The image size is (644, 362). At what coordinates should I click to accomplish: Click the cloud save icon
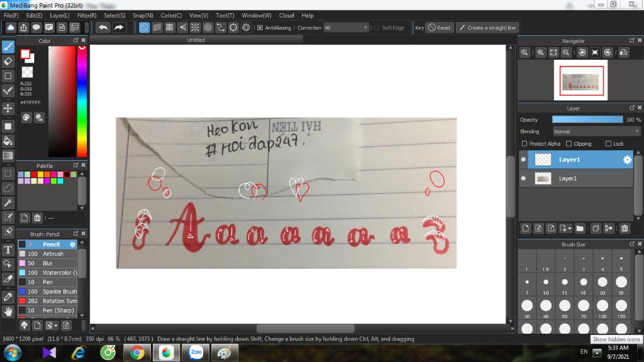click(x=11, y=28)
